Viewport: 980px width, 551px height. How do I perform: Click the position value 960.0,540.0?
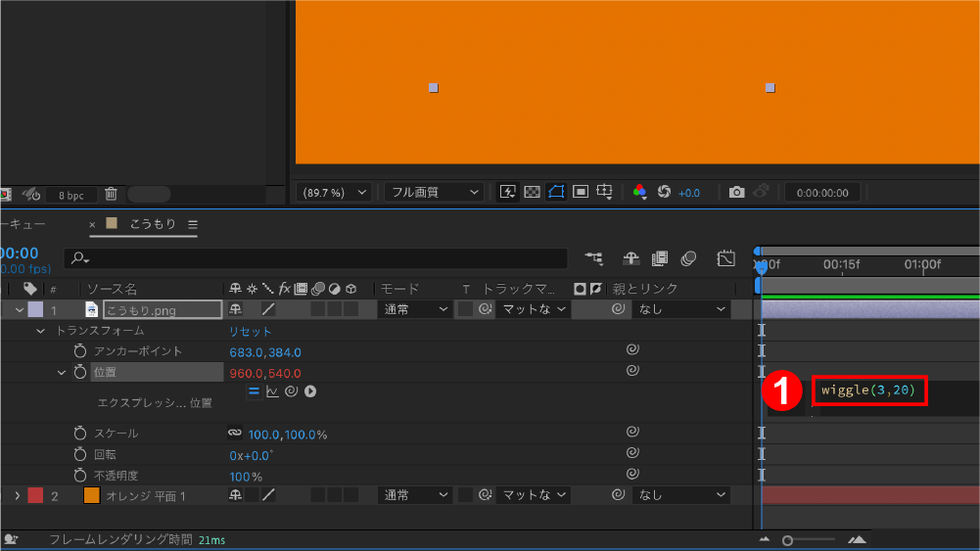265,374
